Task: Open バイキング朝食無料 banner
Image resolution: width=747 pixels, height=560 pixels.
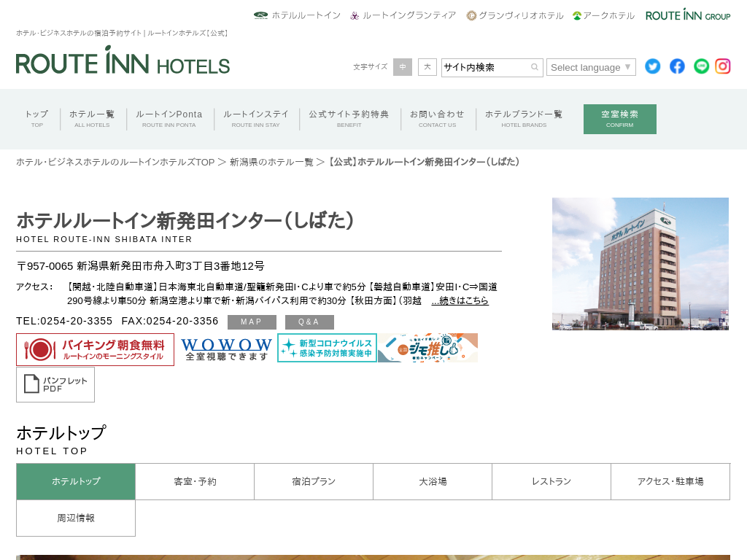Action: pyautogui.click(x=96, y=349)
